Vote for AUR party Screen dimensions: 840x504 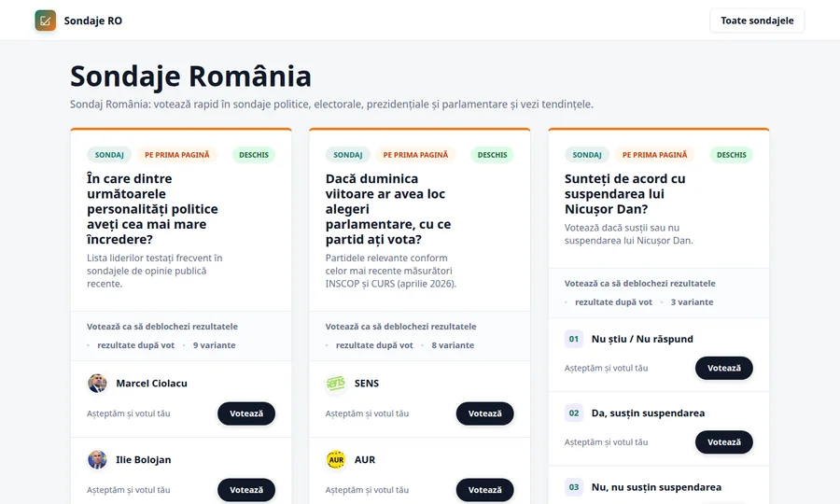tap(484, 490)
